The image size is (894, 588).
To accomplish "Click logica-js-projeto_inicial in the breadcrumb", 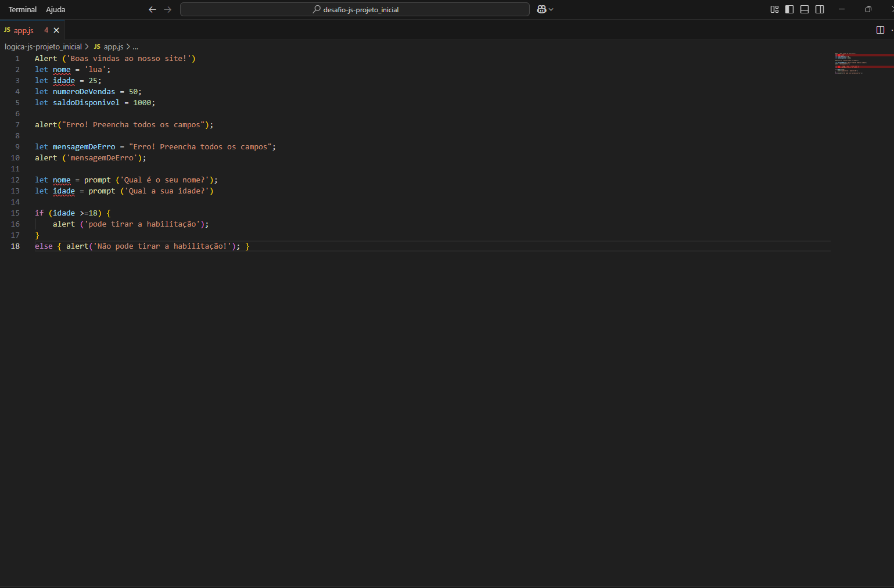I will click(44, 46).
